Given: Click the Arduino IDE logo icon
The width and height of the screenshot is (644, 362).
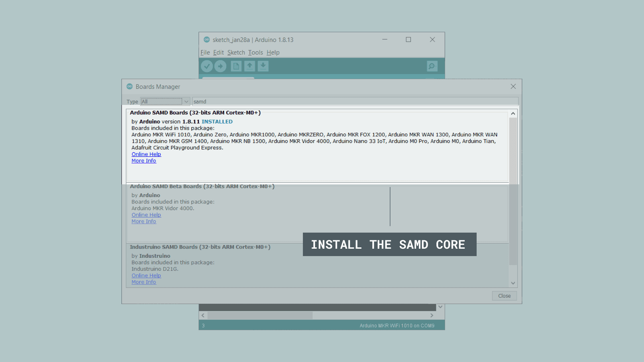Looking at the screenshot, I should click(207, 39).
